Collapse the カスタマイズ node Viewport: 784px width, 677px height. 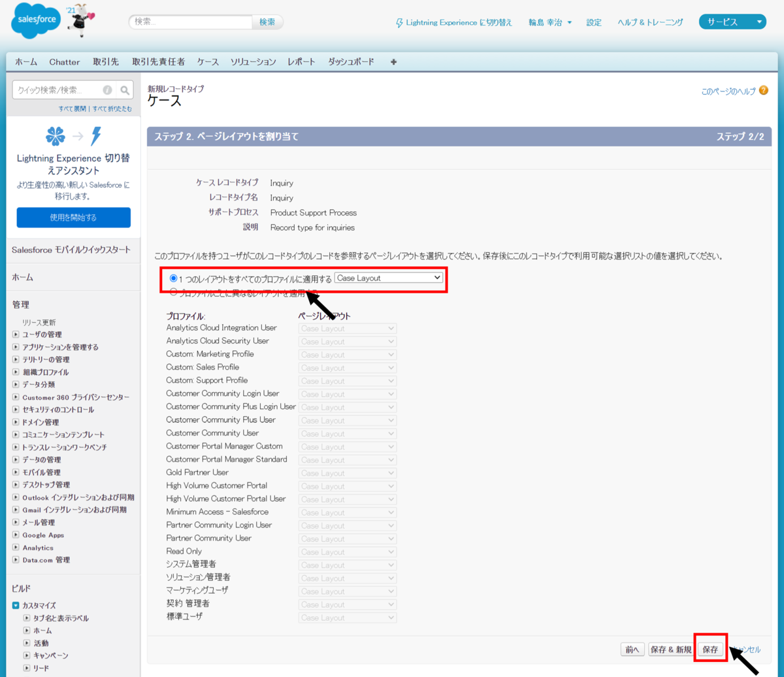pos(16,606)
